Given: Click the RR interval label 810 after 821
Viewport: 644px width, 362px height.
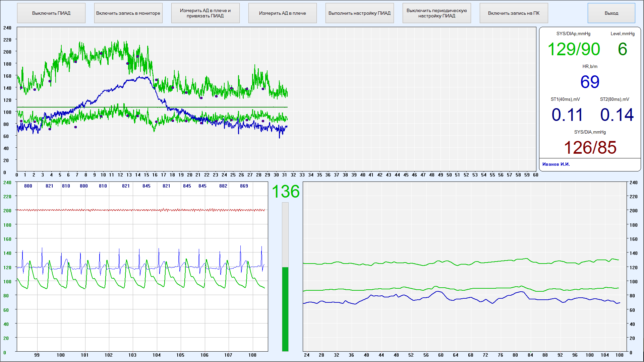Looking at the screenshot, I should 66,186.
